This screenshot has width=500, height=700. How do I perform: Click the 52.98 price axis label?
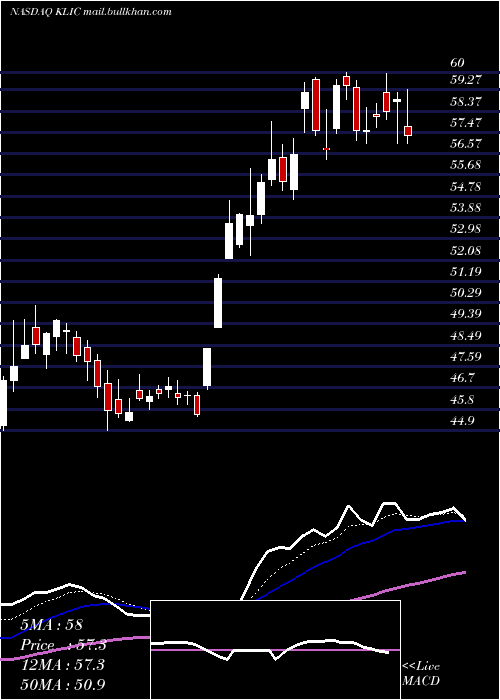(x=467, y=229)
